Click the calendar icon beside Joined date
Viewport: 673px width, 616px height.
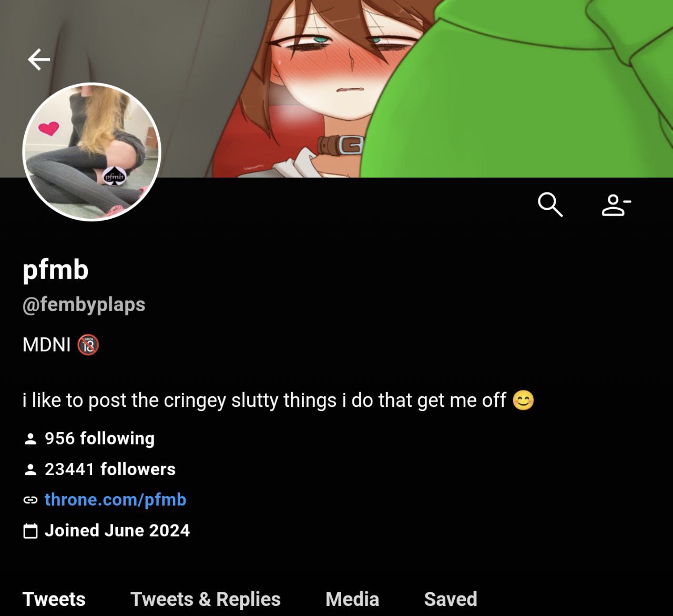click(30, 531)
